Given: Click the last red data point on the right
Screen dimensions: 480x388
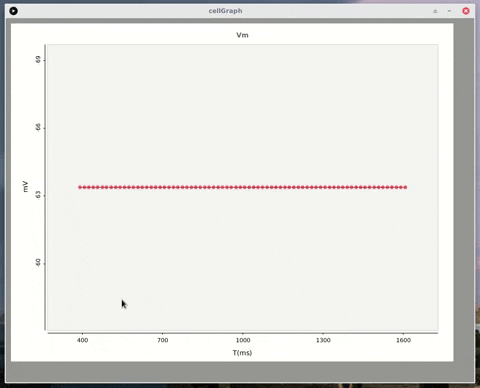Looking at the screenshot, I should tap(405, 187).
